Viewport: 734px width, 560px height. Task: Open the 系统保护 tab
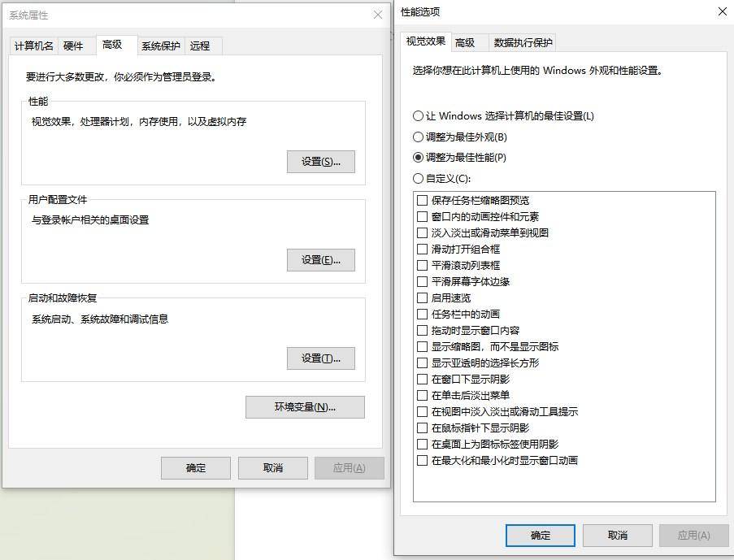(x=161, y=46)
